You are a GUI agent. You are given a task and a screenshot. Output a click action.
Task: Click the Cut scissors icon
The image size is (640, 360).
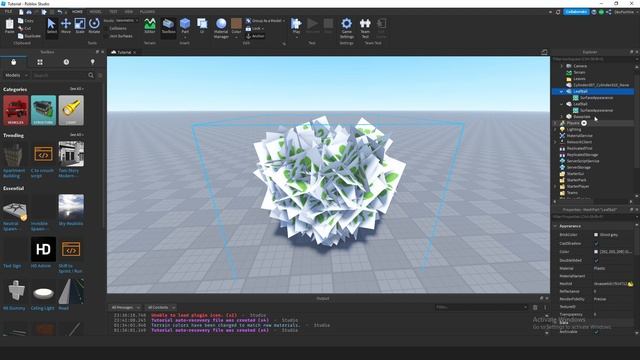20,28
